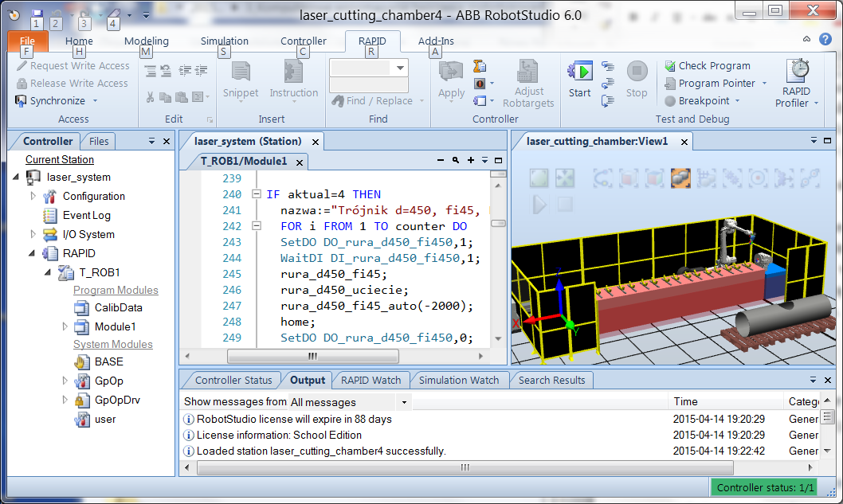Expand the Module1 tree node
The width and height of the screenshot is (843, 504).
click(x=65, y=326)
